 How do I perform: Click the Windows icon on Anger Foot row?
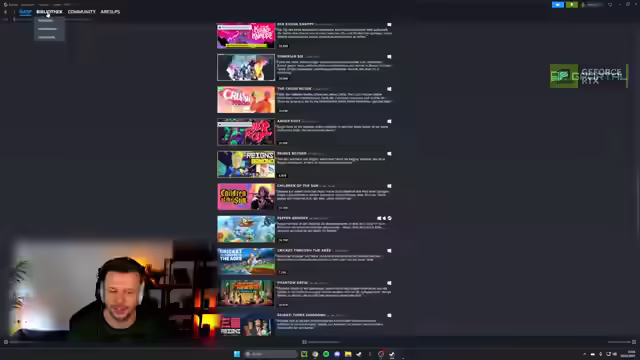coord(389,121)
